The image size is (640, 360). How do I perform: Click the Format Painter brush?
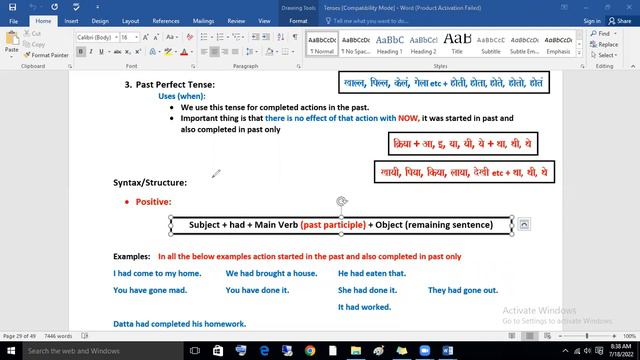coord(46,55)
